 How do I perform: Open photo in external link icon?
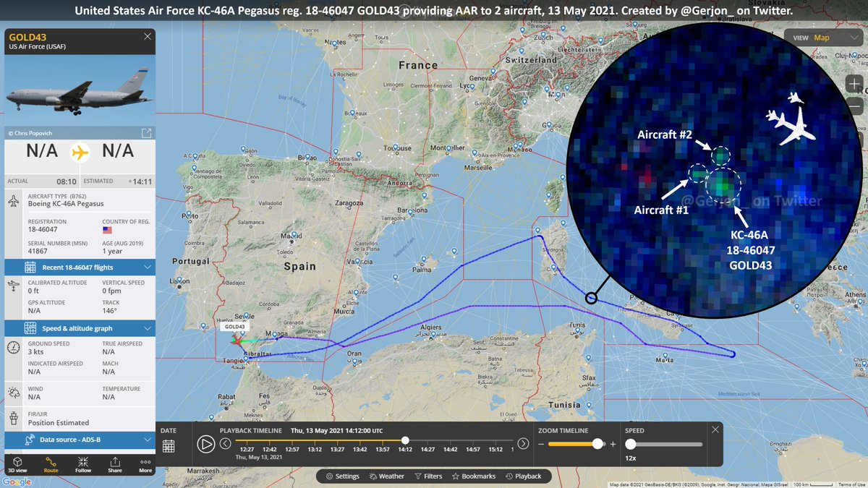tap(146, 133)
